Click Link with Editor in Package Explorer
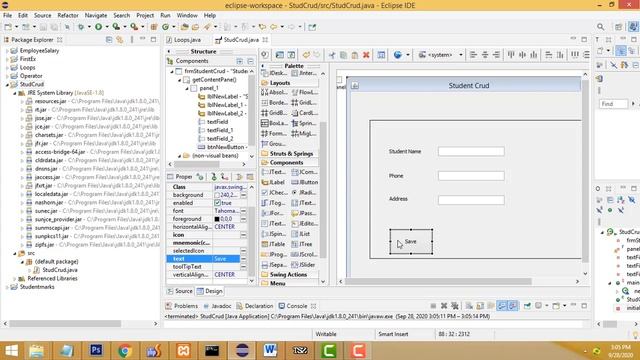This screenshot has width=640, height=360. pyautogui.click(x=120, y=40)
